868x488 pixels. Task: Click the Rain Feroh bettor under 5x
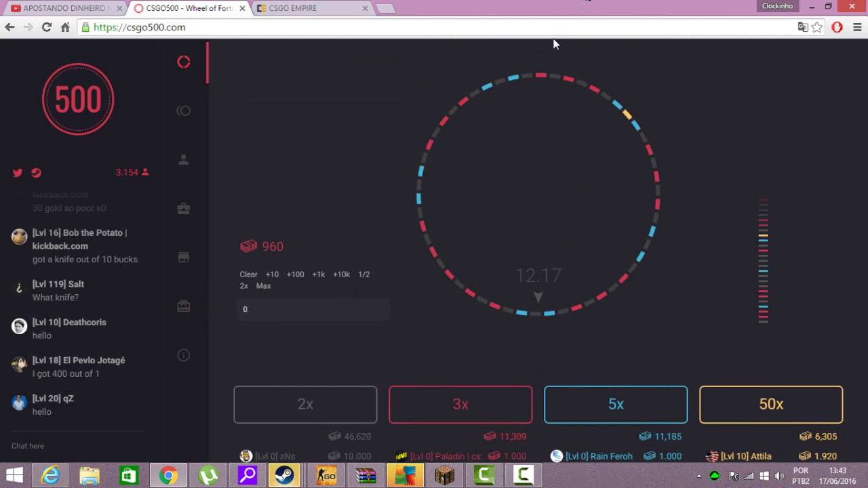pyautogui.click(x=599, y=456)
